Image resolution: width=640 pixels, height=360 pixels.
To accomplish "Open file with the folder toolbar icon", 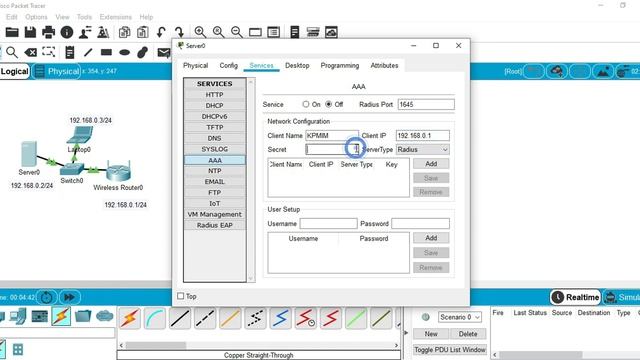I will pyautogui.click(x=12, y=32).
